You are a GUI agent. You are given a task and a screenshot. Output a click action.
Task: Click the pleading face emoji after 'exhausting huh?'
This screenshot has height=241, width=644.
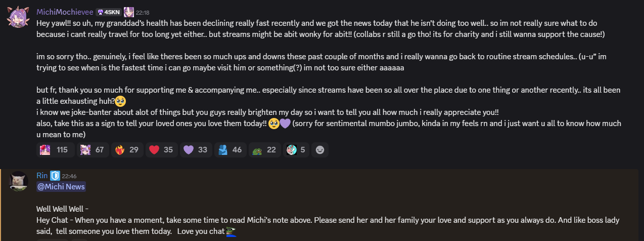click(120, 101)
